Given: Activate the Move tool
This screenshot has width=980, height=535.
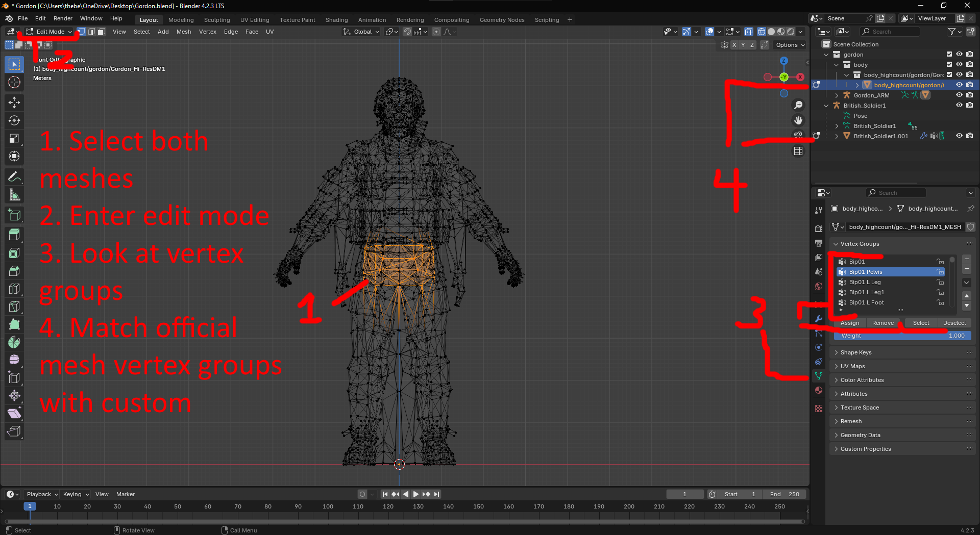Looking at the screenshot, I should (x=14, y=103).
